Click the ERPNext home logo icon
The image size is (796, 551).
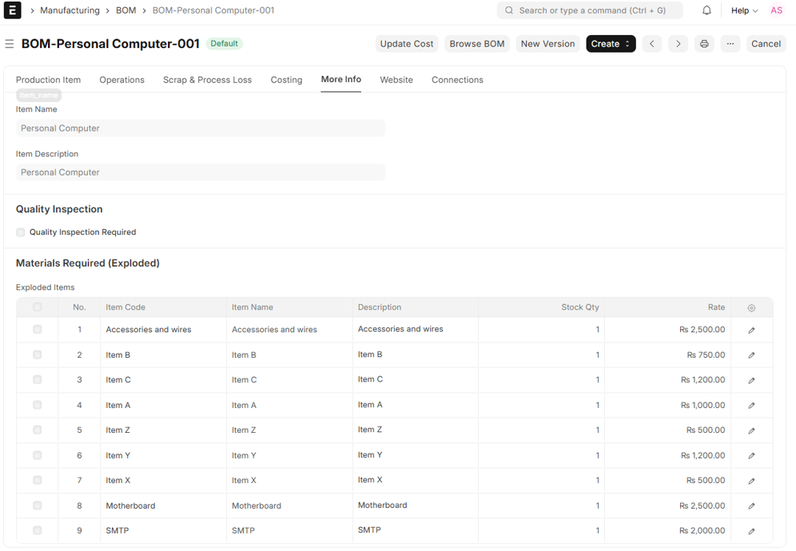pyautogui.click(x=13, y=11)
